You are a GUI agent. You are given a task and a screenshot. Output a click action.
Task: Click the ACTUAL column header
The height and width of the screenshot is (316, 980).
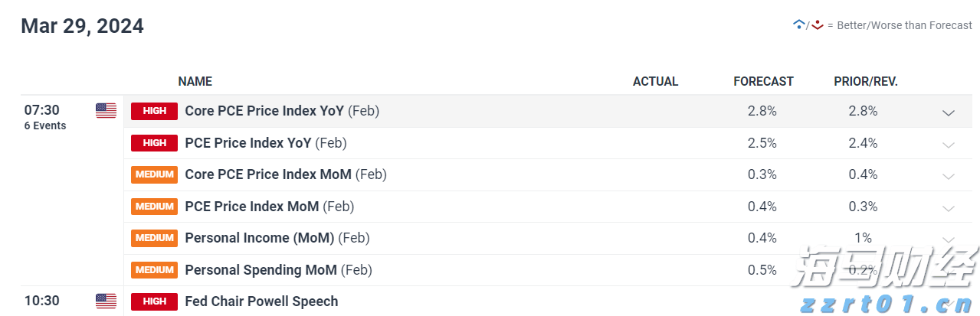655,81
